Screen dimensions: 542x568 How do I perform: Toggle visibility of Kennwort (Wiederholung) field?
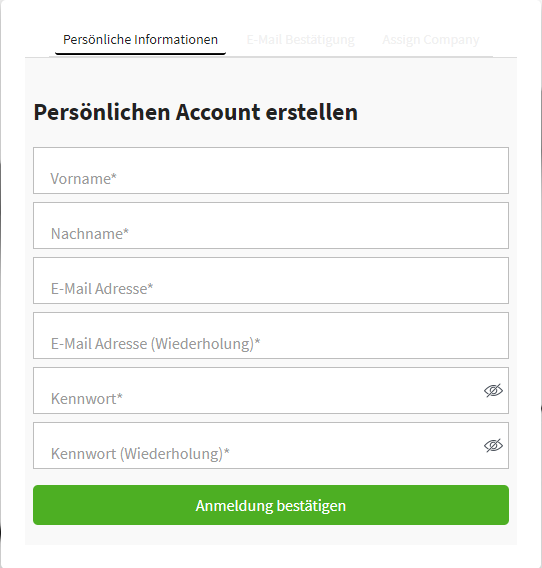click(493, 446)
